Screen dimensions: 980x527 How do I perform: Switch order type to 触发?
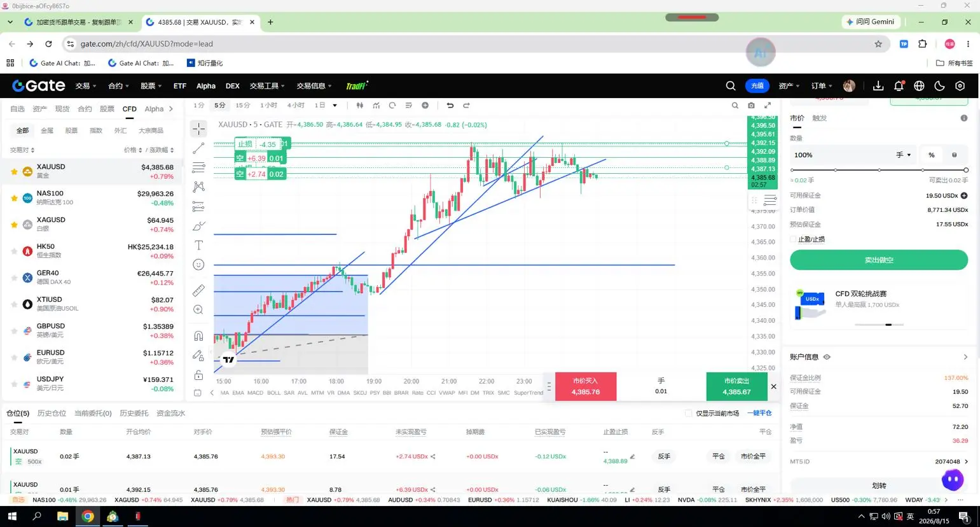(819, 118)
